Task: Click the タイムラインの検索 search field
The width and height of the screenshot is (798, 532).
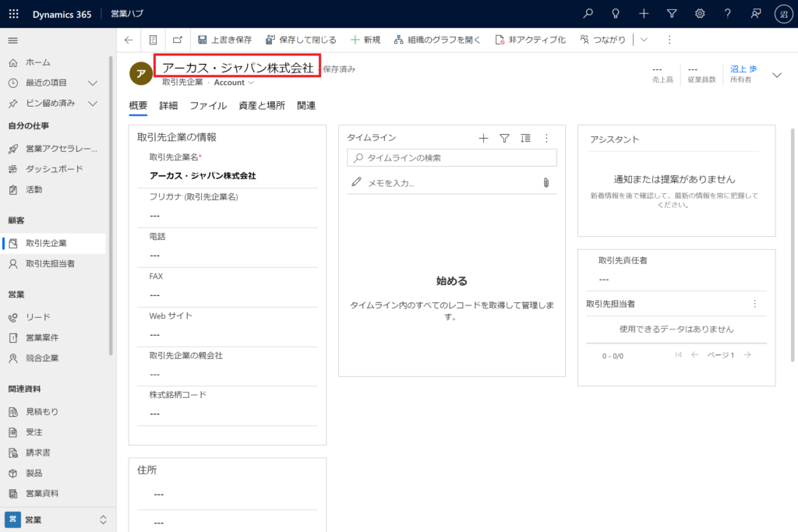Action: tap(452, 158)
